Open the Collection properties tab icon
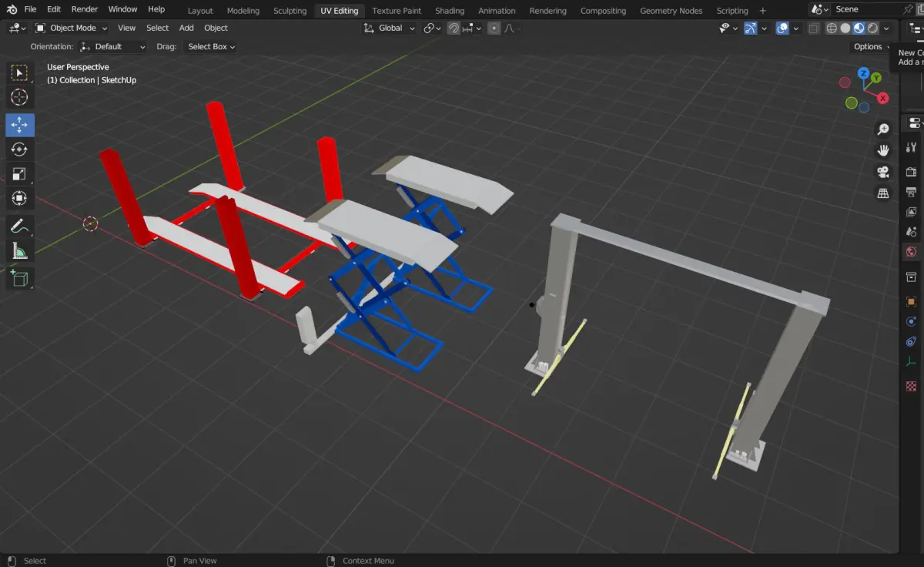Viewport: 924px width, 567px height. [912, 277]
